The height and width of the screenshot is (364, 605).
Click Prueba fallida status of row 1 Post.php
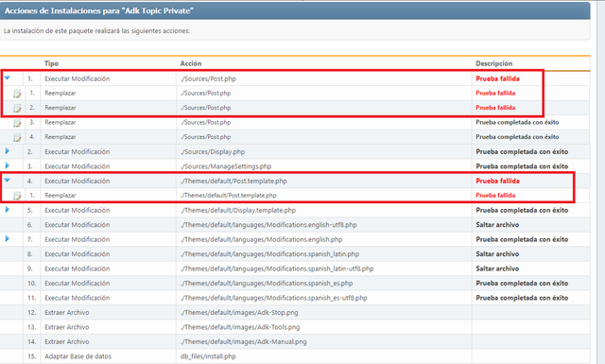pos(497,78)
